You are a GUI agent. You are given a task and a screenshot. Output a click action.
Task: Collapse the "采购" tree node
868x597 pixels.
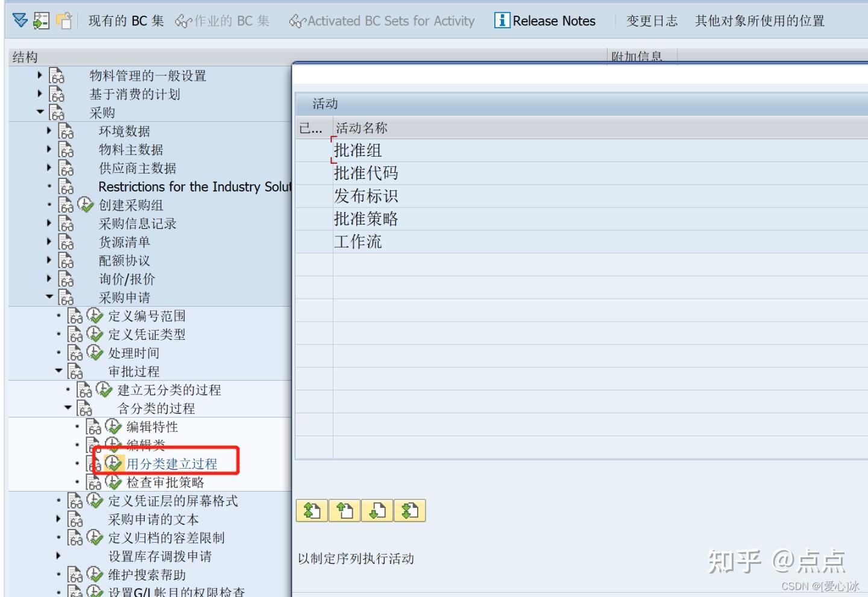pyautogui.click(x=40, y=112)
